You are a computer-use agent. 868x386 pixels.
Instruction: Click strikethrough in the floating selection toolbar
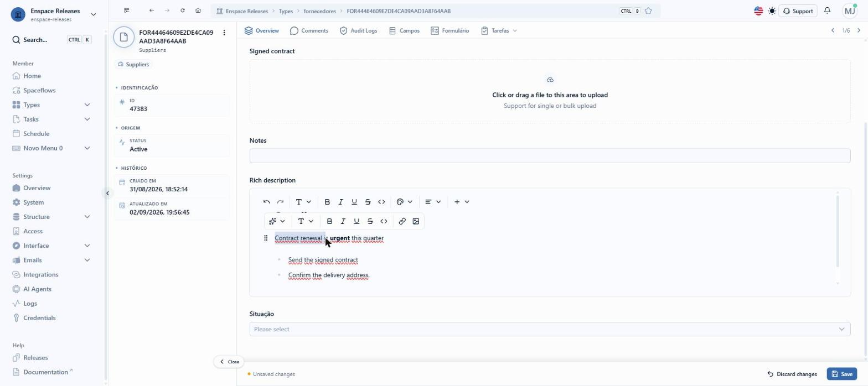[x=370, y=221]
